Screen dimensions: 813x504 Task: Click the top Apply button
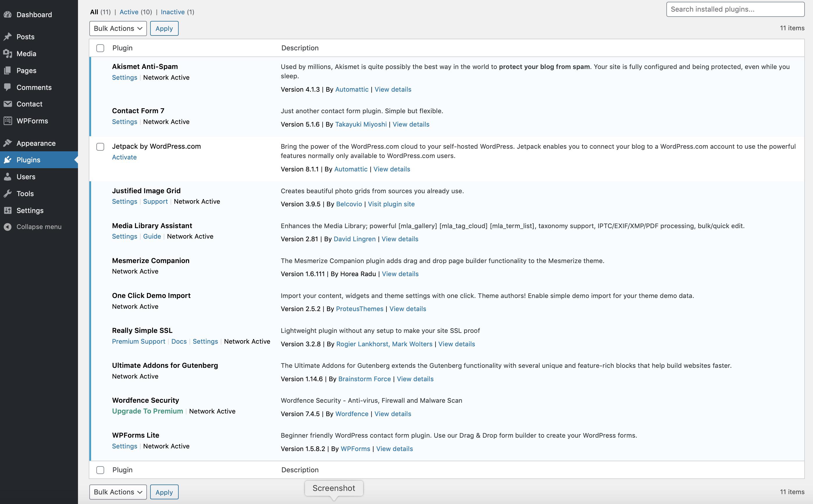(164, 28)
